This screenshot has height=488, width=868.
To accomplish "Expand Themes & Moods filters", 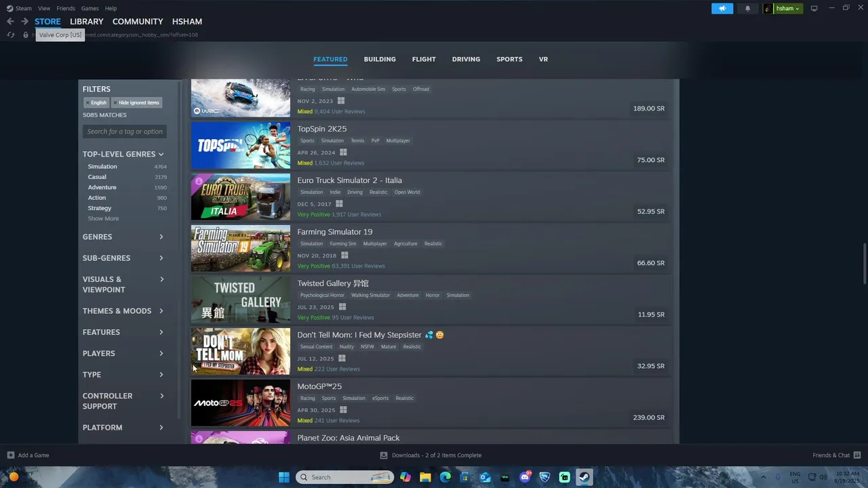I will (123, 311).
